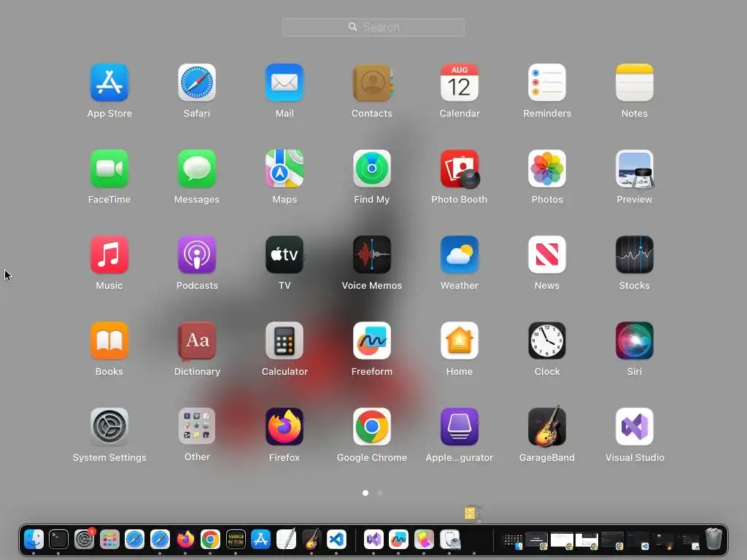Click purple Visual Studio icon in Dock
This screenshot has width=747, height=560.
pyautogui.click(x=373, y=540)
